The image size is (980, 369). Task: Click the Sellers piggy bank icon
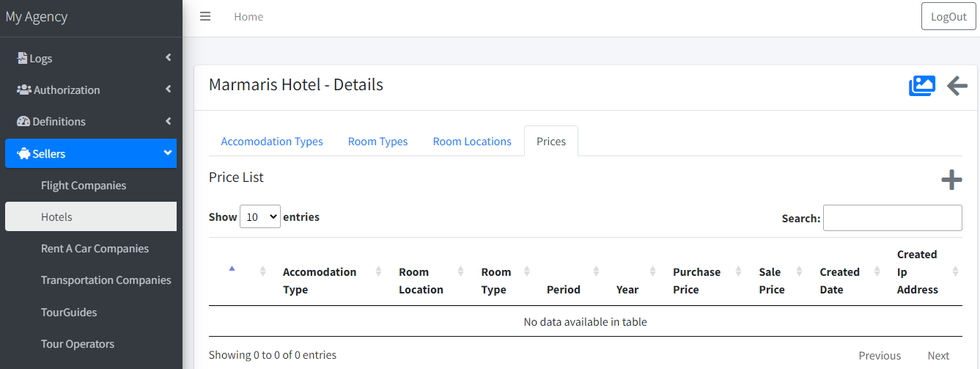pos(23,153)
